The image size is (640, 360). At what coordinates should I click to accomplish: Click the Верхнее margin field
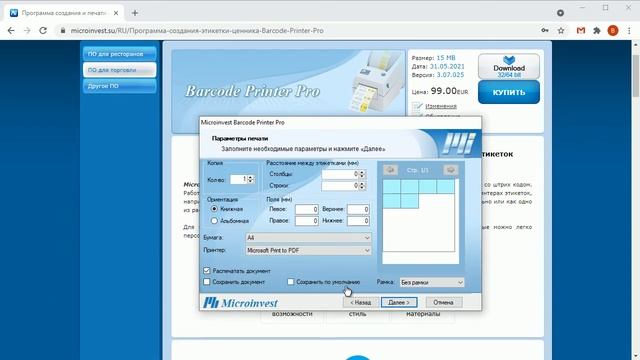point(358,209)
